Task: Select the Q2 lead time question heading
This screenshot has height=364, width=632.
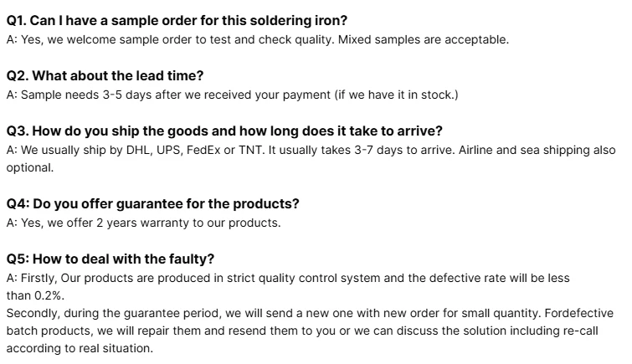Action: click(x=105, y=76)
